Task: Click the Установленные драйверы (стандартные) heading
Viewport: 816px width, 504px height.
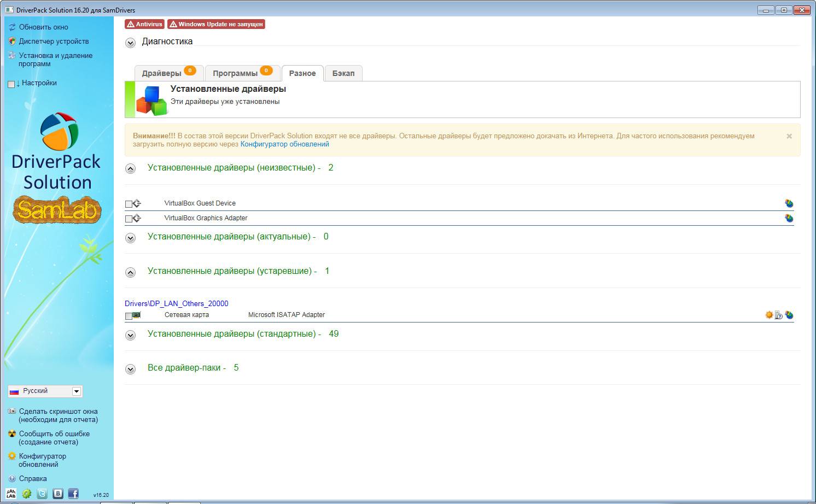Action: [243, 334]
